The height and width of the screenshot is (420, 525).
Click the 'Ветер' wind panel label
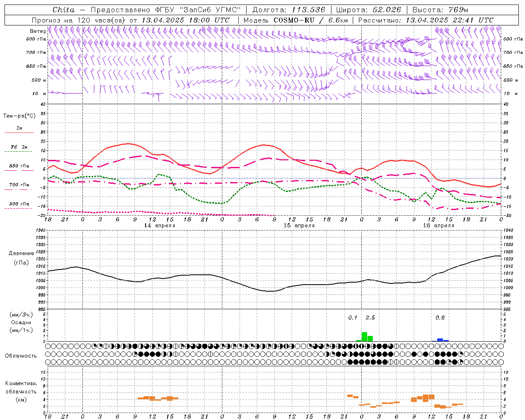tap(38, 31)
